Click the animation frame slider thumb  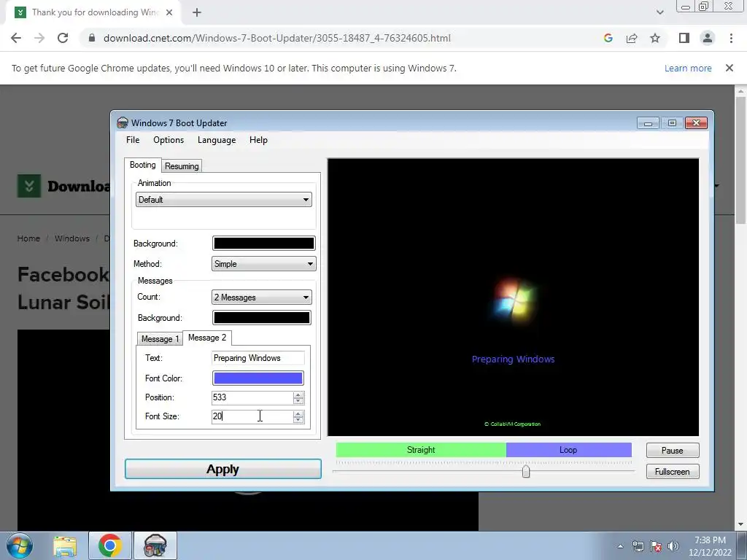click(x=526, y=472)
